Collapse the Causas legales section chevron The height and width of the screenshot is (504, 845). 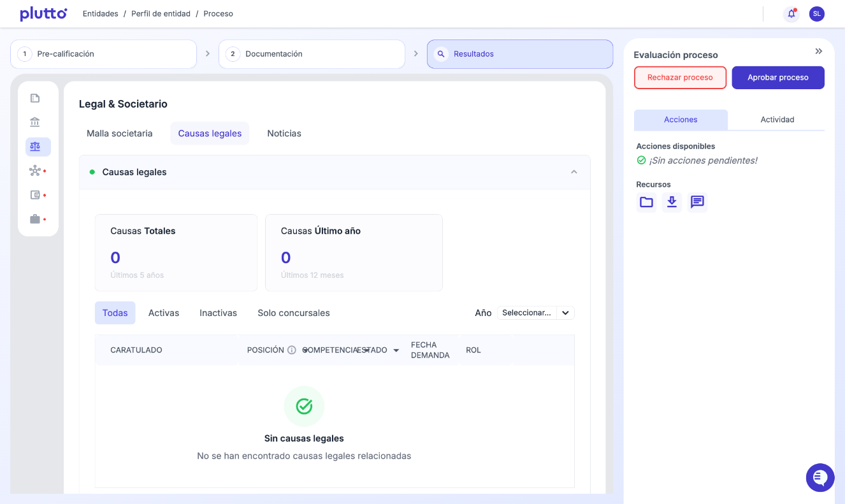point(574,172)
